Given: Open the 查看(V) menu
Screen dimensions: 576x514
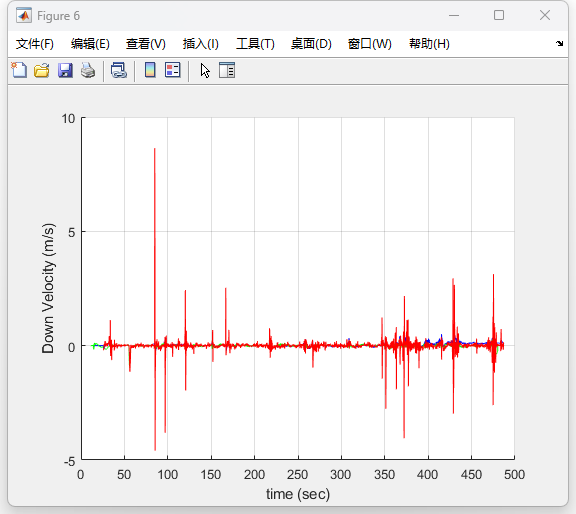Looking at the screenshot, I should 146,44.
